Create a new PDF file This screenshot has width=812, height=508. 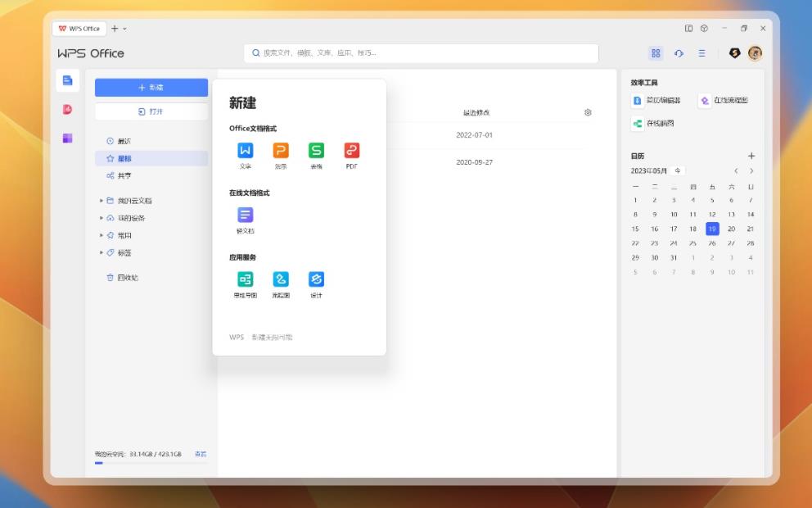(x=352, y=155)
